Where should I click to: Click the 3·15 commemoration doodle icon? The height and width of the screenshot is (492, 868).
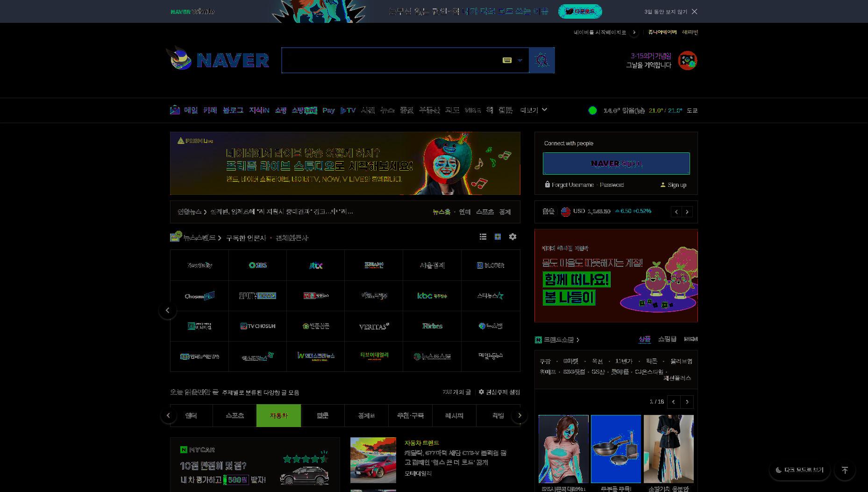pos(687,61)
